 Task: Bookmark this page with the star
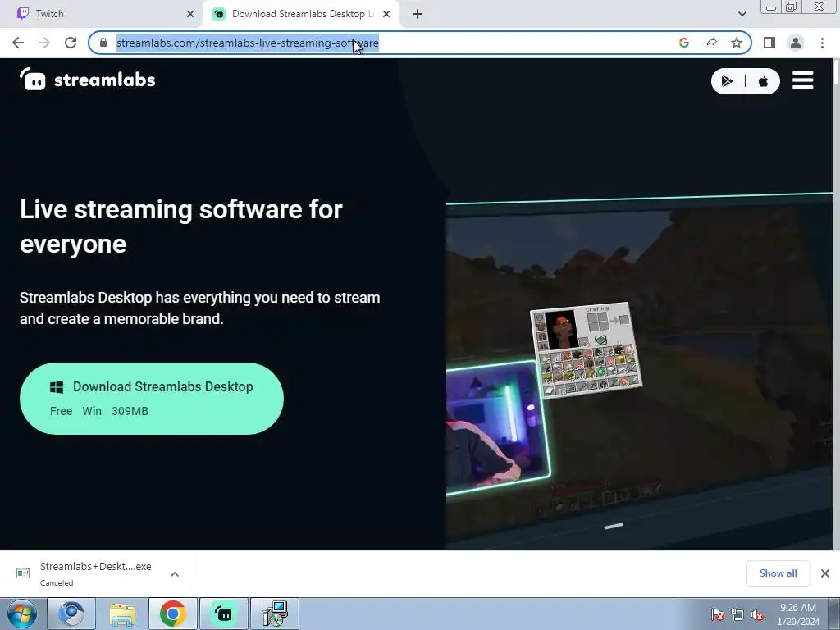pos(737,43)
